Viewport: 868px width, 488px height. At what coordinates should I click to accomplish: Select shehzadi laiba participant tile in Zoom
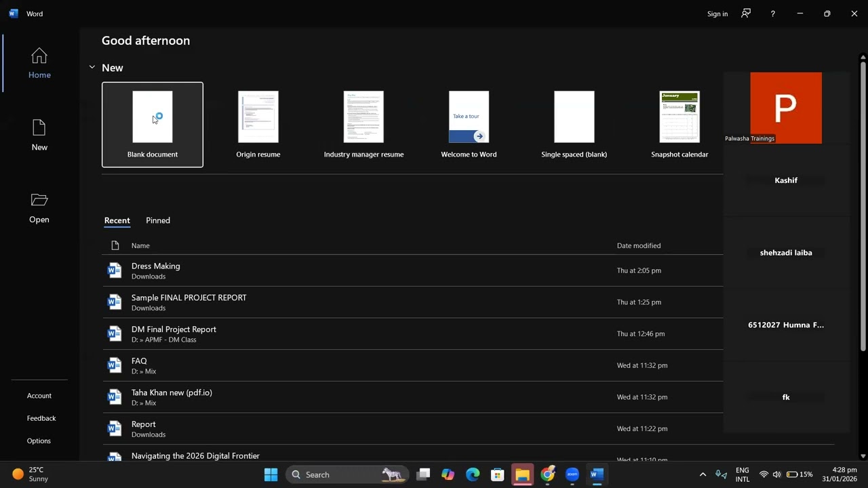tap(786, 253)
